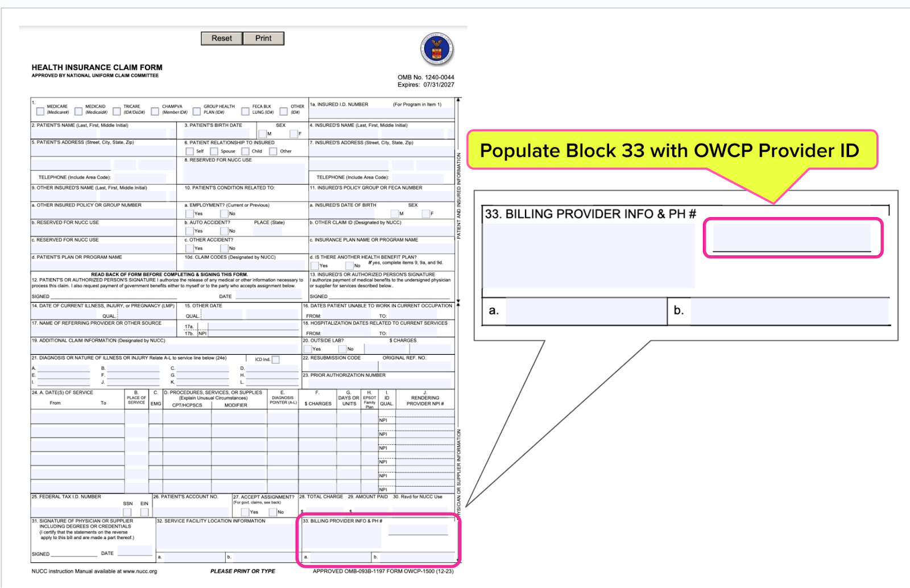Click highlighted OWCP Provider ID field in enlarged callout

click(x=792, y=238)
